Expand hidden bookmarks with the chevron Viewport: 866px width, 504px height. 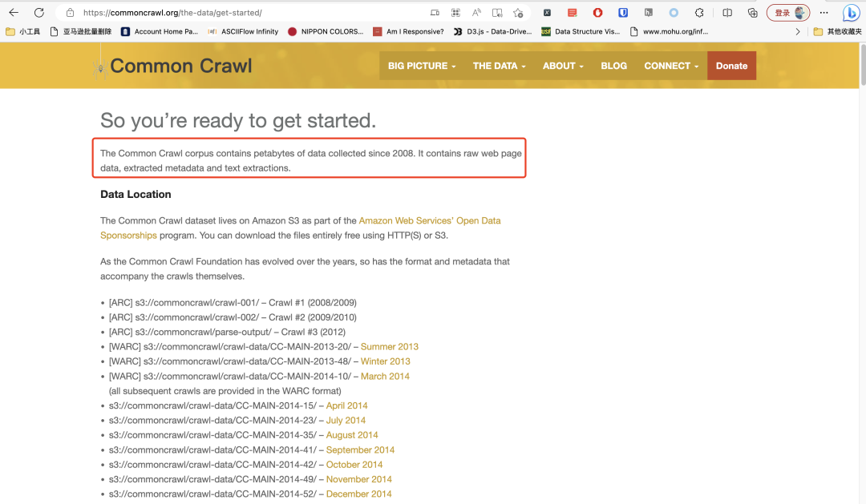(x=798, y=31)
